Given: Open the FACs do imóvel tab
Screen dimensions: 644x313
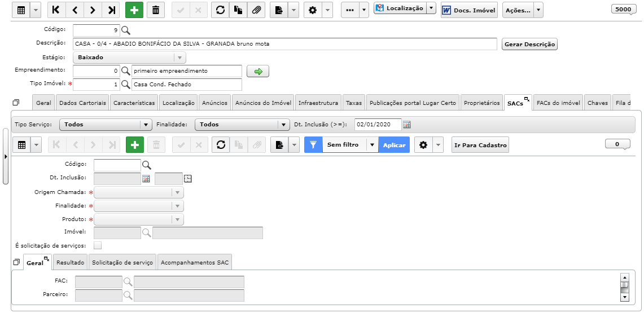Looking at the screenshot, I should (x=558, y=103).
